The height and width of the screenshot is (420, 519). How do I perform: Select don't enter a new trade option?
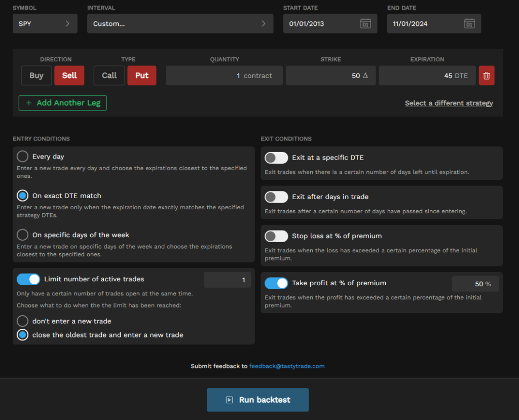click(x=22, y=321)
